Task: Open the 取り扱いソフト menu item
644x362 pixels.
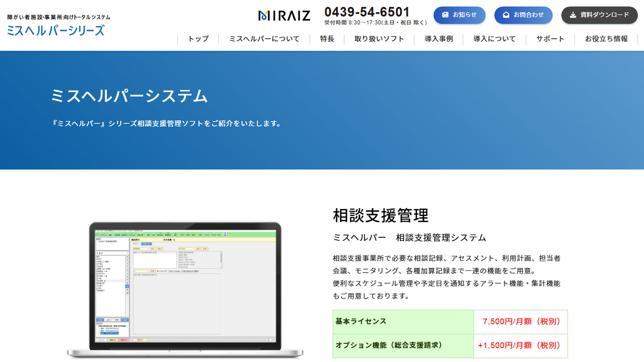Action: coord(379,39)
